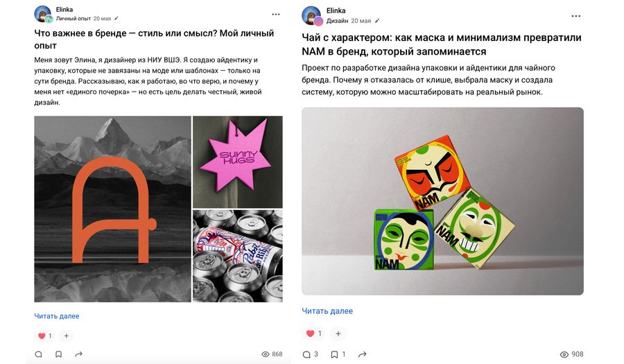Viewport: 624px width, 364px height.
Task: Toggle heart reaction on left post
Action: coord(45,336)
